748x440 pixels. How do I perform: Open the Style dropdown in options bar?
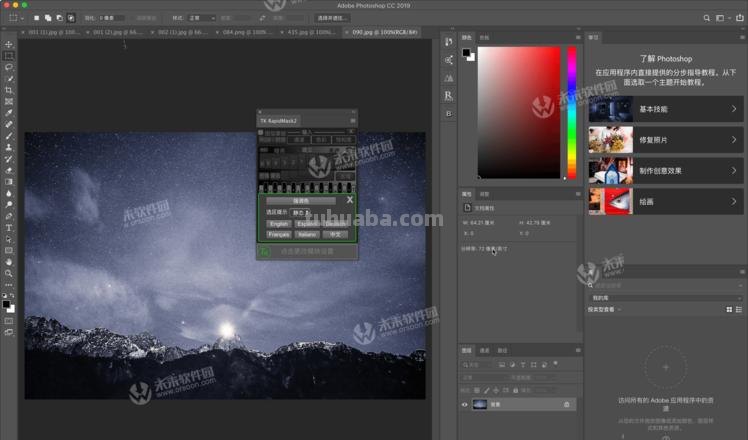pyautogui.click(x=203, y=18)
